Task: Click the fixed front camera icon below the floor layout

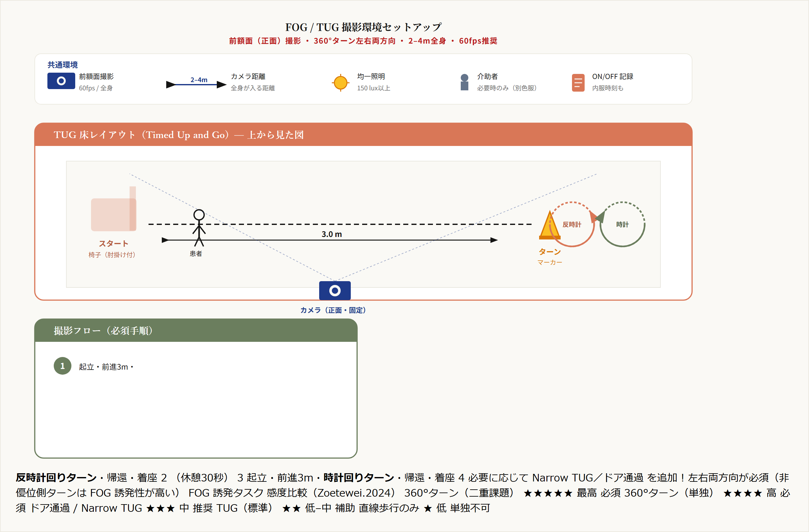Action: [335, 290]
